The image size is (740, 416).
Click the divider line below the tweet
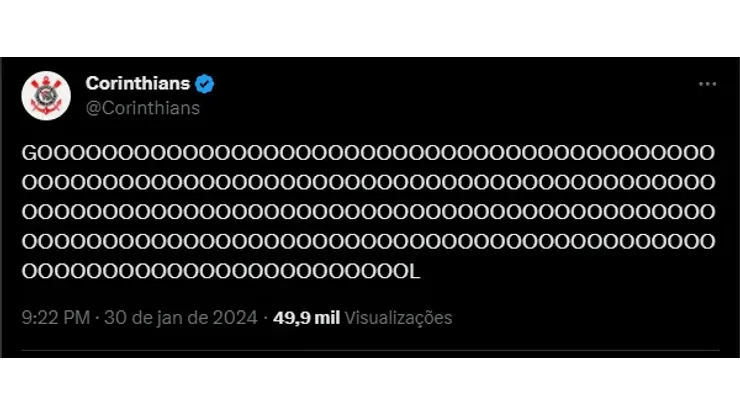pos(368,353)
